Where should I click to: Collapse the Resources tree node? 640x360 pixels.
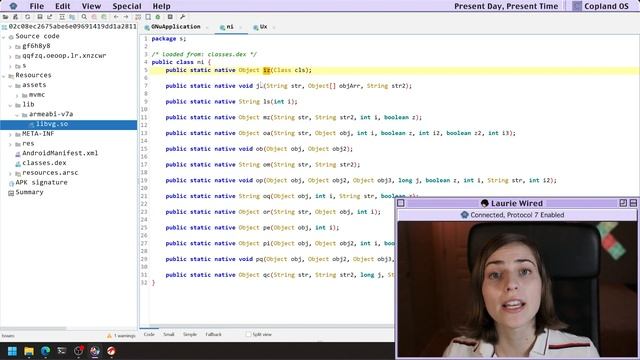(x=4, y=76)
